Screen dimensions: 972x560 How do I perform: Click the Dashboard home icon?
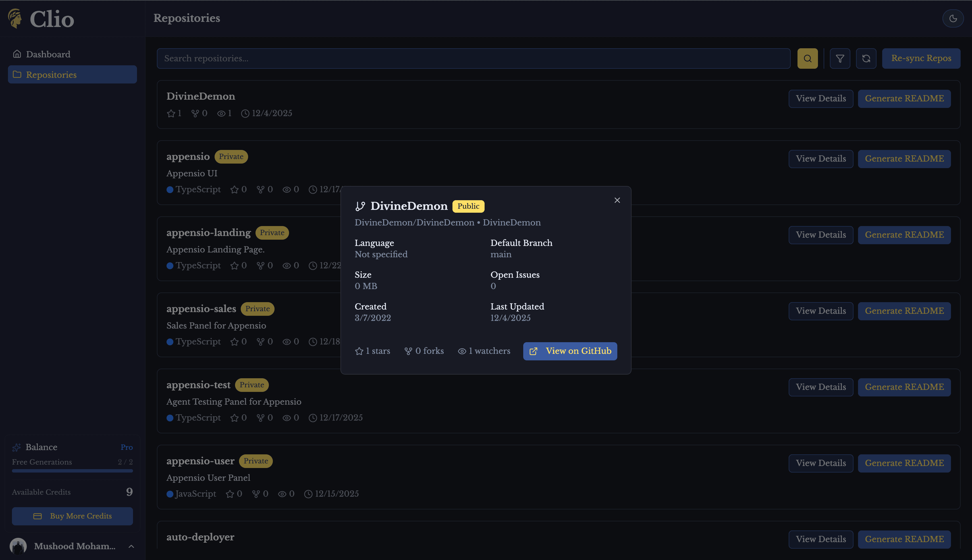[x=17, y=54]
